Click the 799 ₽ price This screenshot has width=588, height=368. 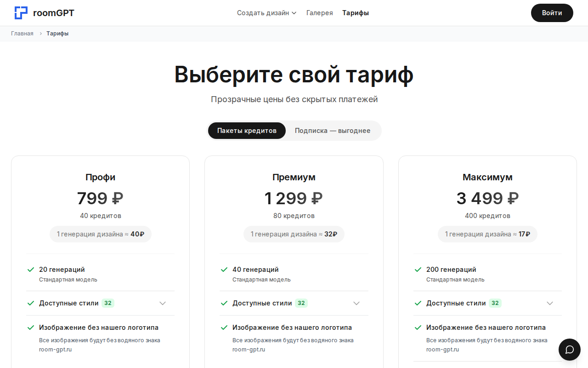100,198
